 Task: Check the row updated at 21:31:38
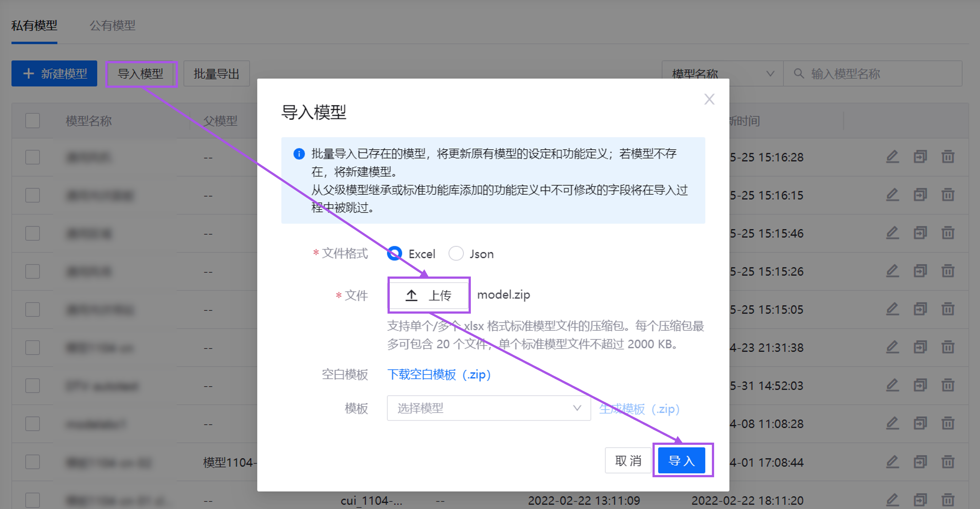pyautogui.click(x=33, y=348)
